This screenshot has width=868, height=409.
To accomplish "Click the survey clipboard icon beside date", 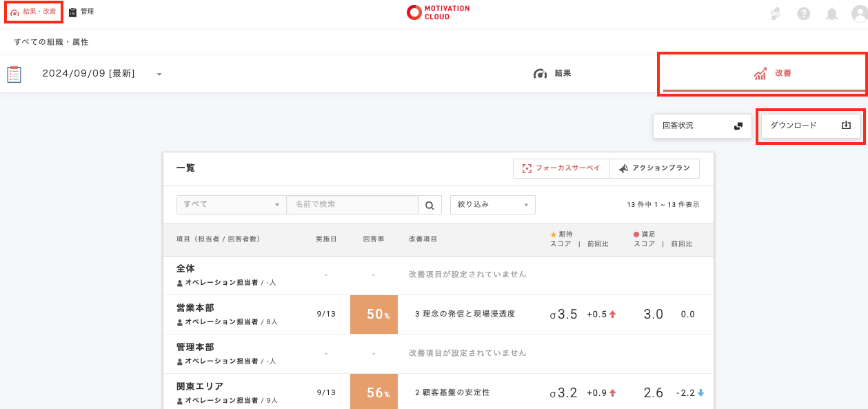I will [14, 74].
